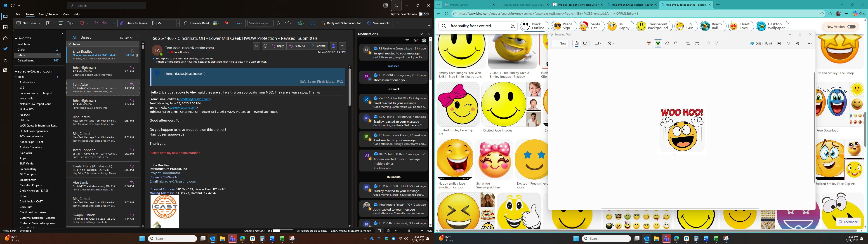868x244 pixels.
Task: Toggle the Bing New Version switch
Action: pyautogui.click(x=851, y=27)
